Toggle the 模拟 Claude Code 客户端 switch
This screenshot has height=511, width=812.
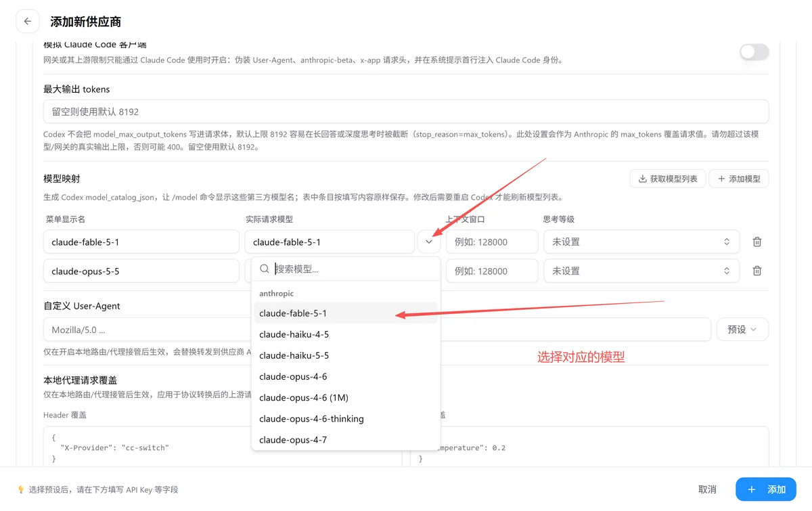754,52
